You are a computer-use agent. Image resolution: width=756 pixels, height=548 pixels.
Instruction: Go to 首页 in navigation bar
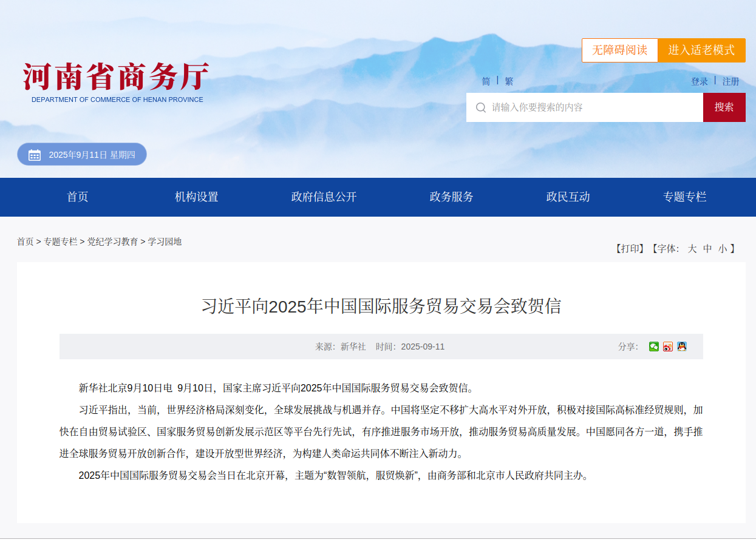click(78, 197)
